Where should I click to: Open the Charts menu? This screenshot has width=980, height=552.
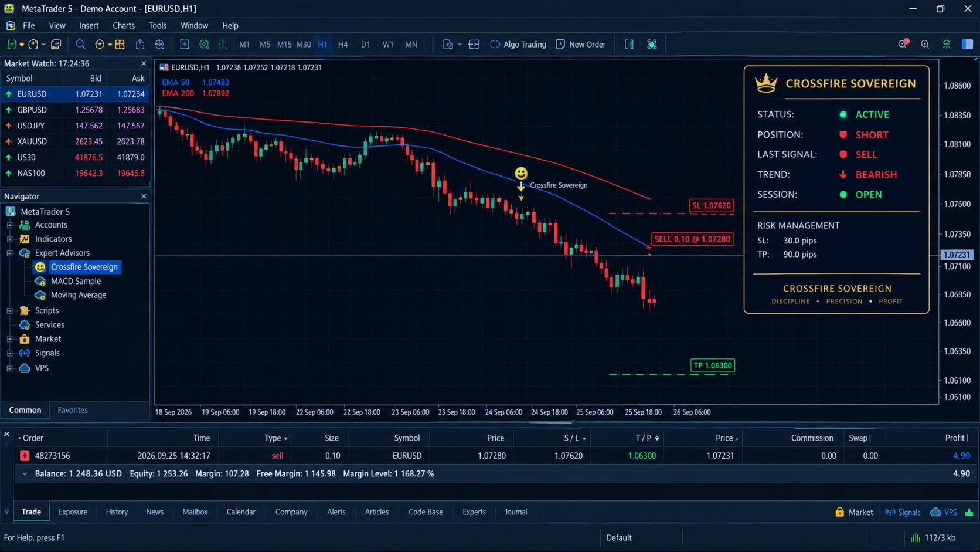click(124, 26)
